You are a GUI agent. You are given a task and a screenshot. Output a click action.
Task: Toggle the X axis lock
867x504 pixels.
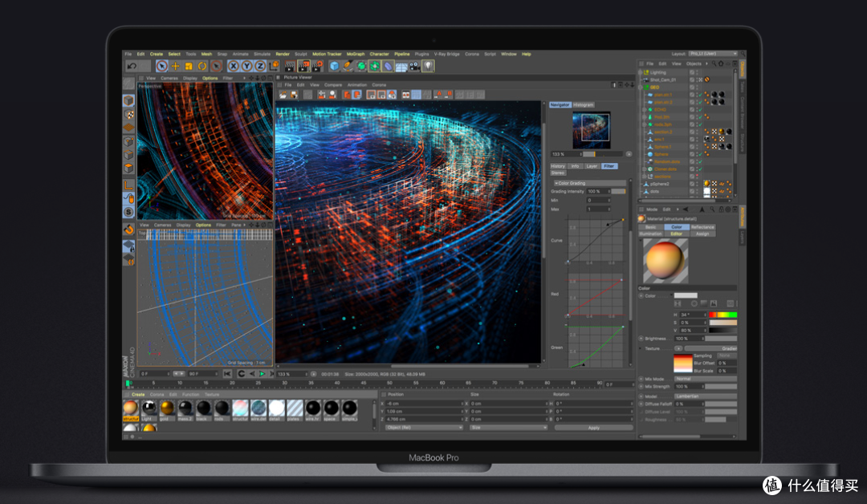tap(234, 67)
